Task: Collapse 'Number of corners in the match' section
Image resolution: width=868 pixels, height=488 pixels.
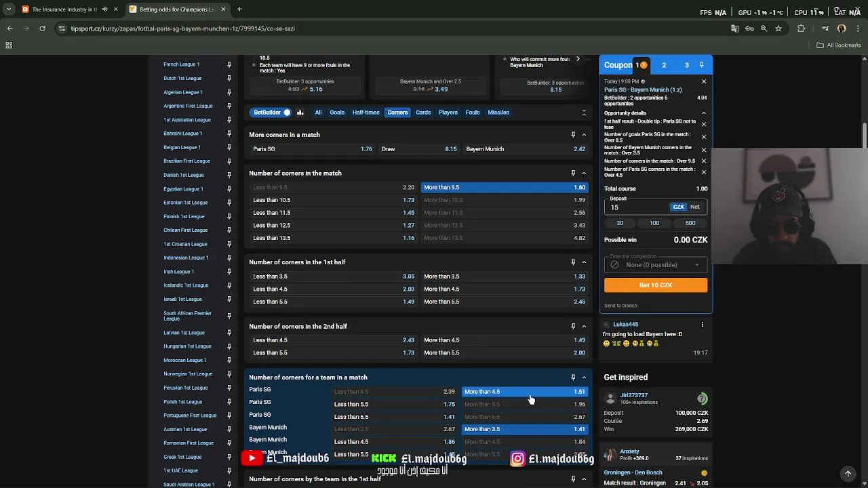Action: (x=584, y=174)
